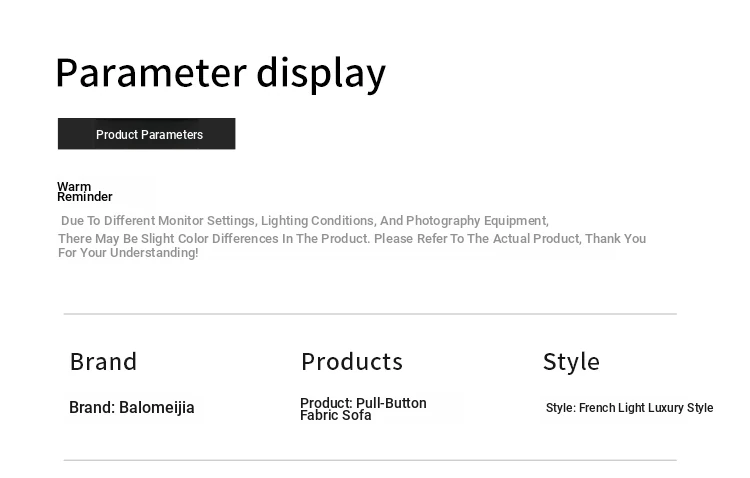The width and height of the screenshot is (750, 478).
Task: Select 'Style: French Light Luxury Style' text
Action: pyautogui.click(x=629, y=408)
